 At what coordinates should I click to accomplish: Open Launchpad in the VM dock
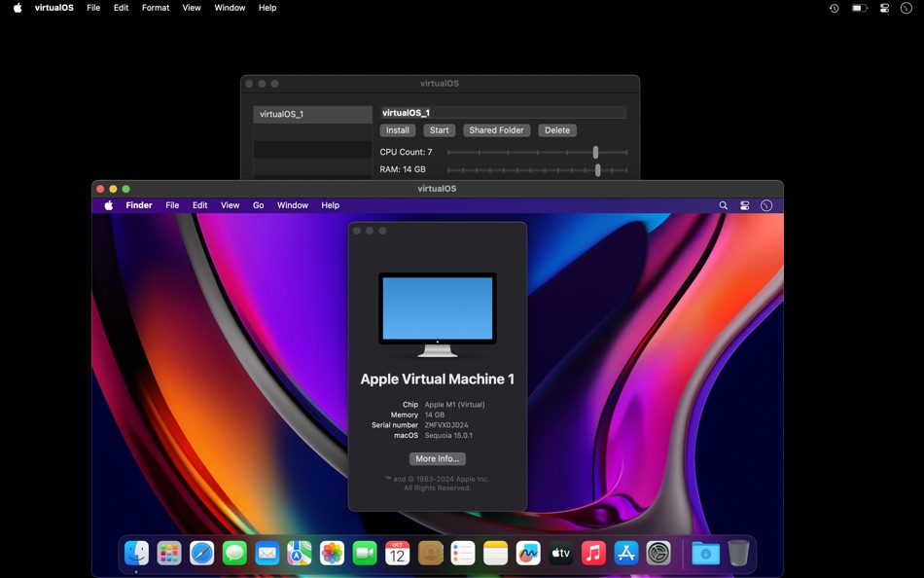[169, 554]
